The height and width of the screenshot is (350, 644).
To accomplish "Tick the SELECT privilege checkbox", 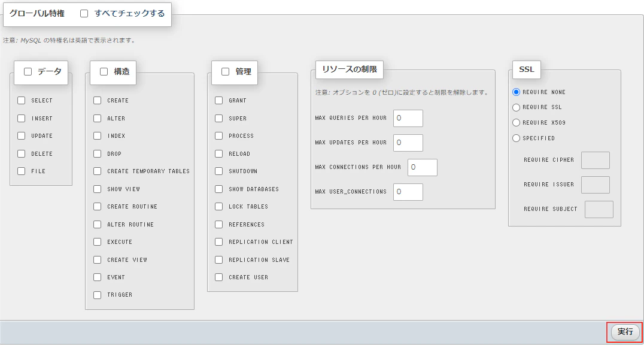I will [x=22, y=100].
